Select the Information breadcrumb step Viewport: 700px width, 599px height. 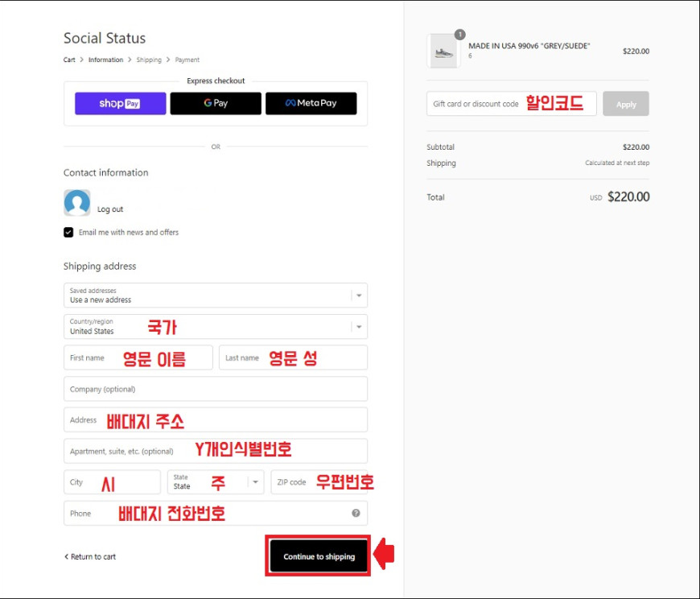[105, 60]
